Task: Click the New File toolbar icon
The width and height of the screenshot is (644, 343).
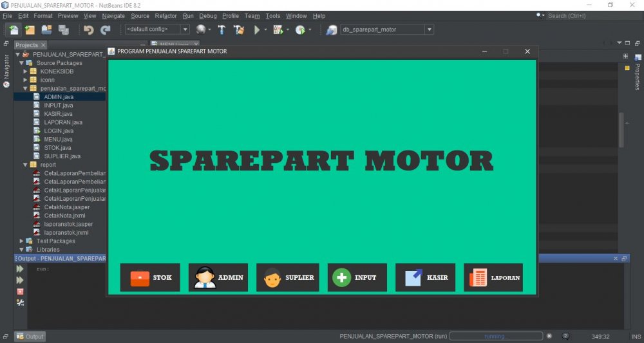Action: click(14, 30)
